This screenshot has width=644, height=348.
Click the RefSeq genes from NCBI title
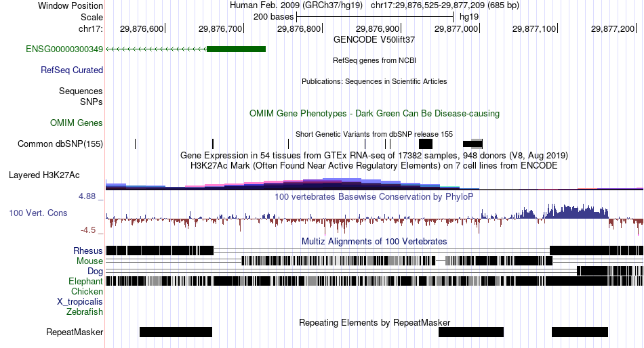pyautogui.click(x=374, y=60)
